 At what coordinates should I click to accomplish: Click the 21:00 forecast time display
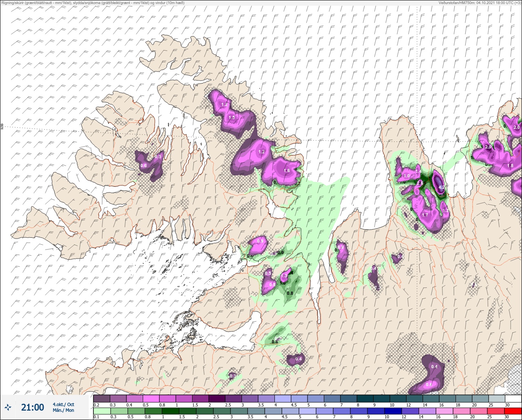click(x=33, y=407)
